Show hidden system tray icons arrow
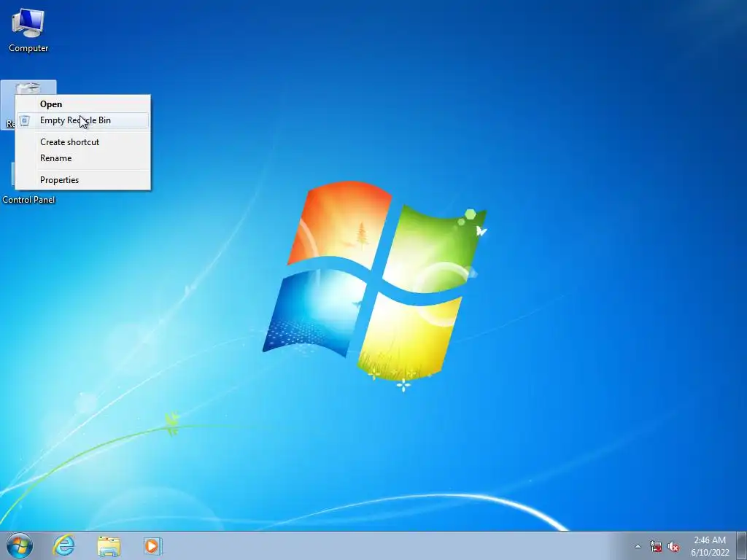 point(638,546)
